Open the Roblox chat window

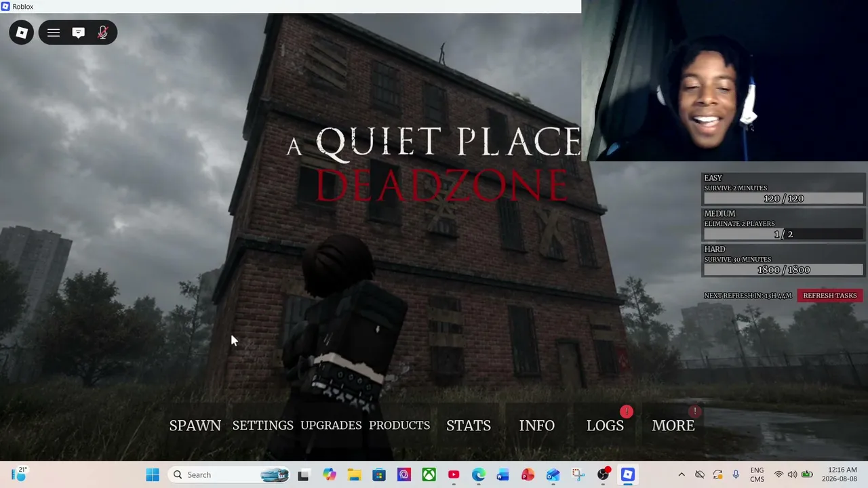point(79,33)
